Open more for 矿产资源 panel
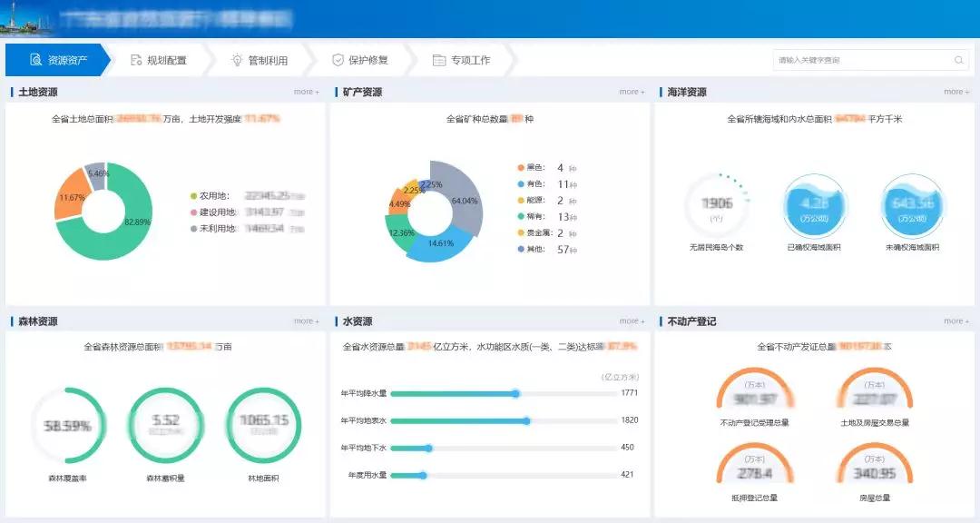Viewport: 980px width, 523px height. [632, 92]
